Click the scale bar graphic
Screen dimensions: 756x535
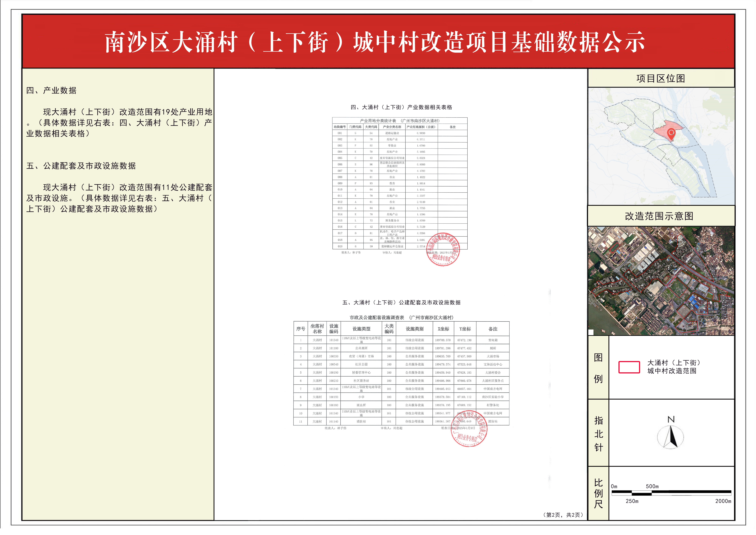point(671,493)
